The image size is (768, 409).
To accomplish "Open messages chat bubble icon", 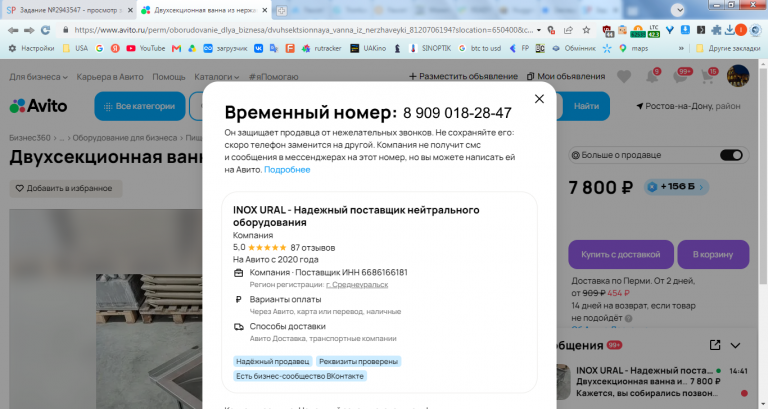I will tap(680, 76).
